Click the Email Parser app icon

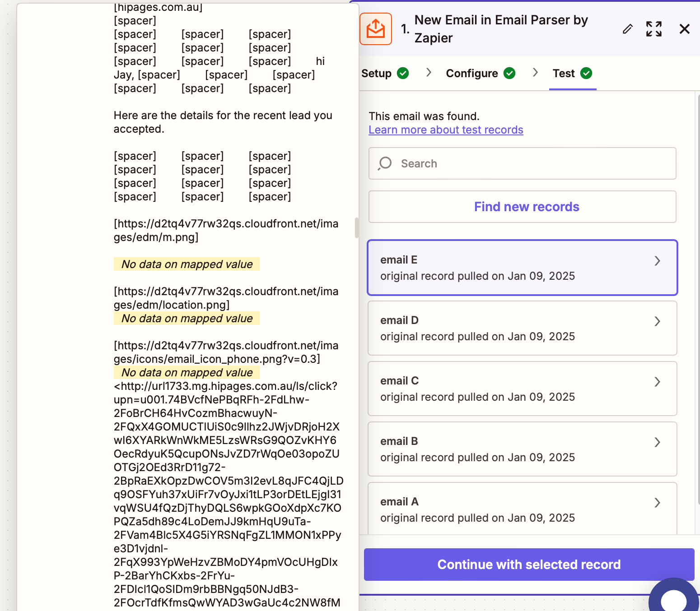pyautogui.click(x=376, y=29)
